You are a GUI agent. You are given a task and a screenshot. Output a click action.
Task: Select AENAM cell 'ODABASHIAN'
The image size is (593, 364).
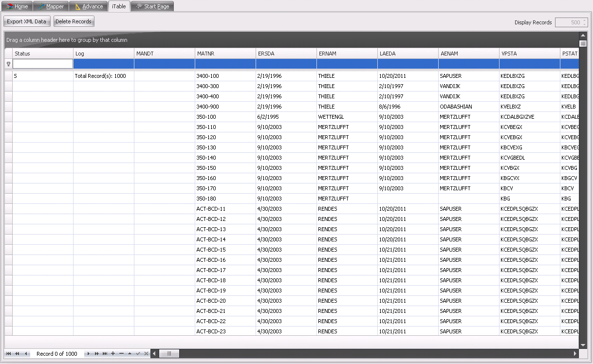[469, 107]
